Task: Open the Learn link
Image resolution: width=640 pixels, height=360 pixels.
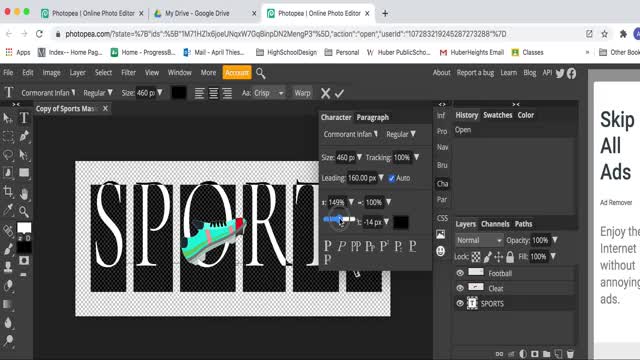Action: (509, 73)
